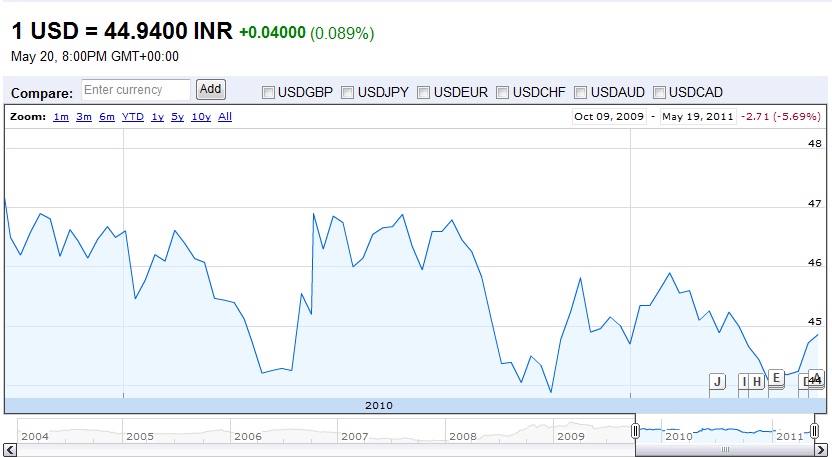Image resolution: width=832 pixels, height=457 pixels.
Task: Turn on the USDAUD comparison checkbox
Action: pyautogui.click(x=580, y=92)
